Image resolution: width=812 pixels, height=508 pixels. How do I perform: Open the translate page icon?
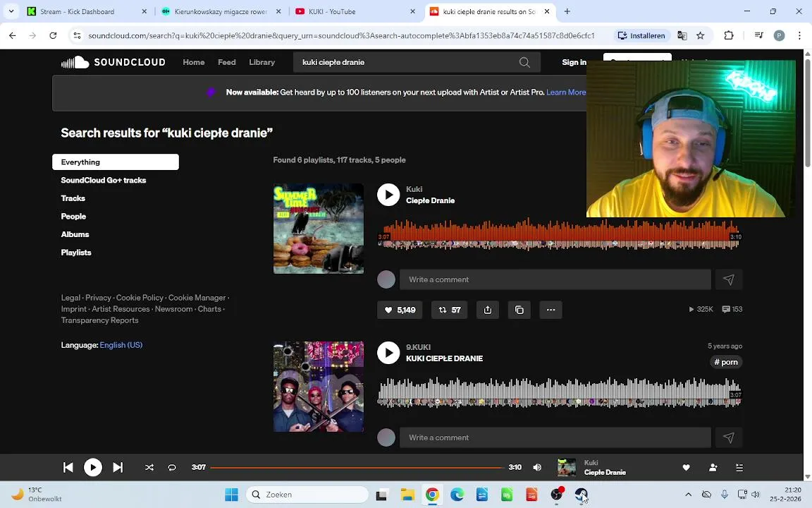(x=682, y=36)
